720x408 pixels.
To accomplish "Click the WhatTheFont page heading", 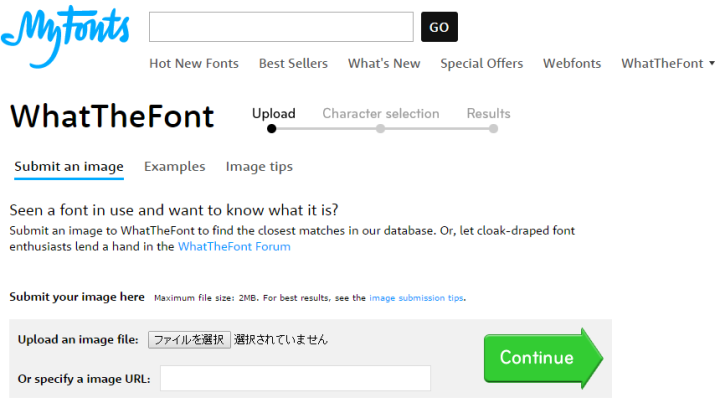I will point(112,116).
